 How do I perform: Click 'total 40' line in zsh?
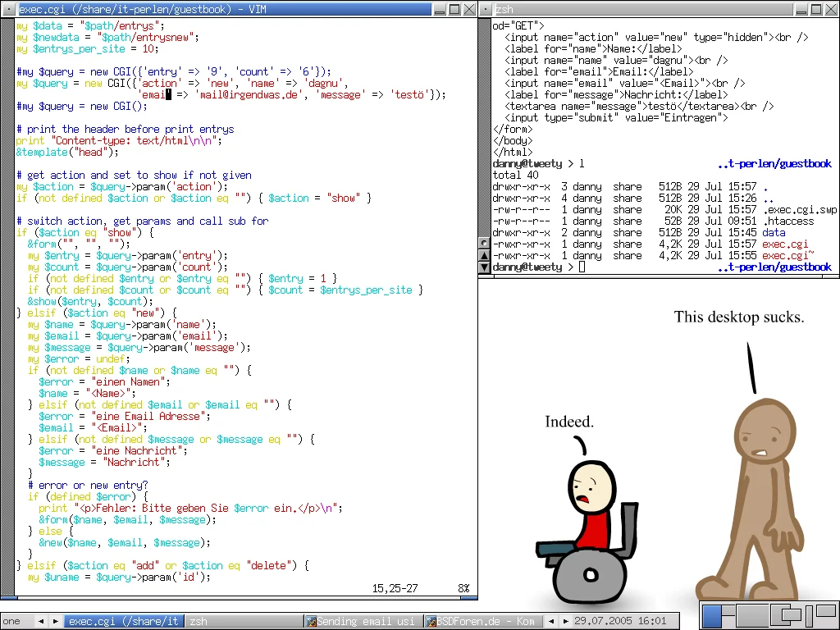tap(515, 176)
